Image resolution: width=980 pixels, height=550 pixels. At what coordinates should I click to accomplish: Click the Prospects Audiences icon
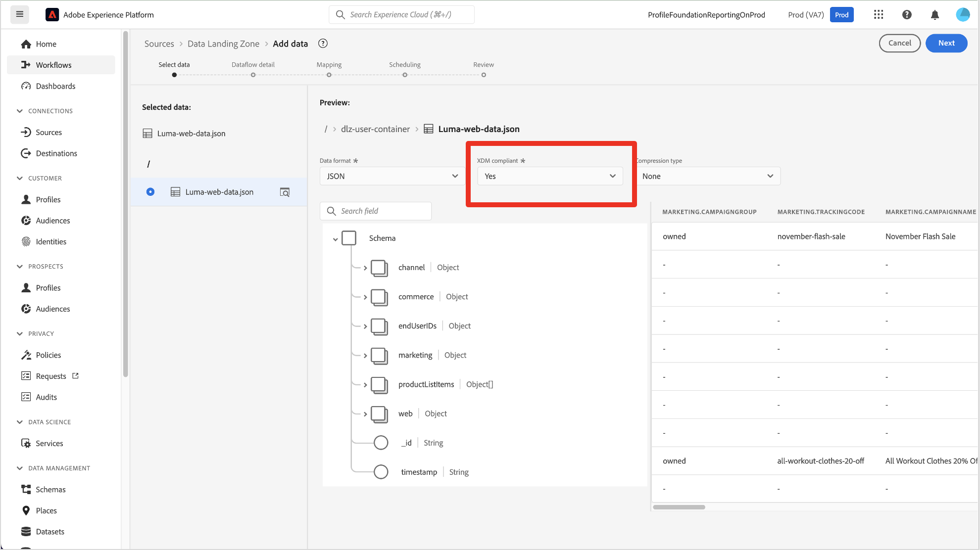(26, 309)
